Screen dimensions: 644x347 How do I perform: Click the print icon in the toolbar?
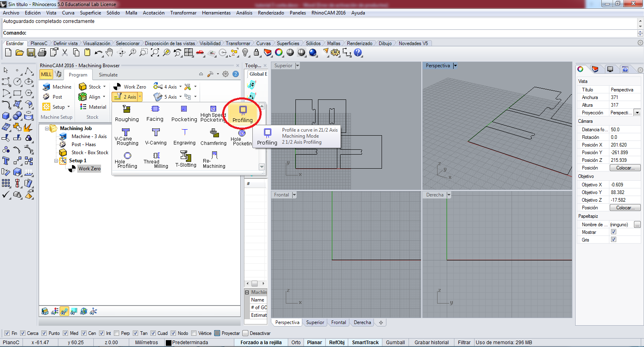[42, 52]
